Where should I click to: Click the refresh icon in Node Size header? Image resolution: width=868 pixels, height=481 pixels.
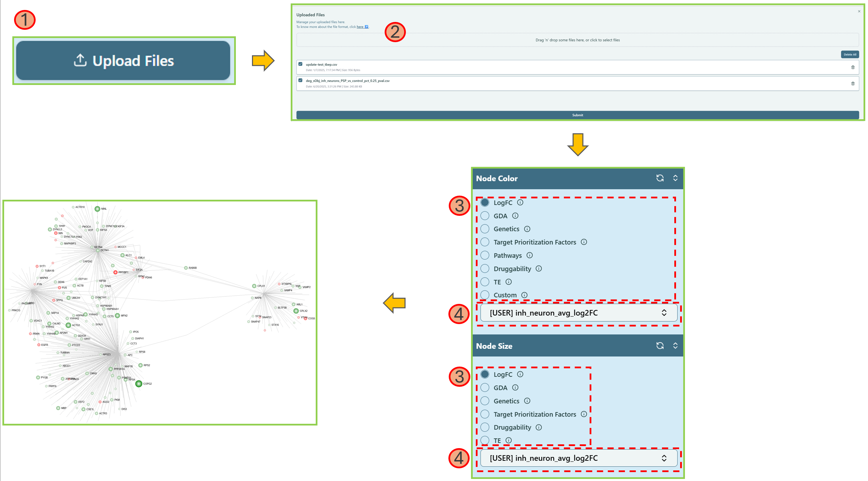click(x=660, y=346)
